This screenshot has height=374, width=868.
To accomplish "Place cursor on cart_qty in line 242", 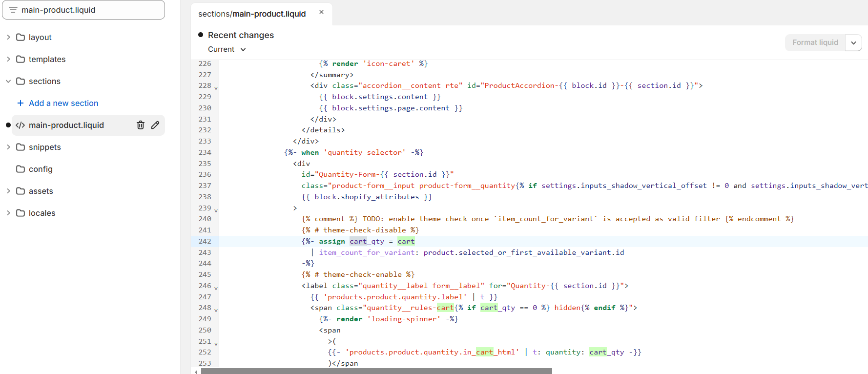I will (367, 241).
